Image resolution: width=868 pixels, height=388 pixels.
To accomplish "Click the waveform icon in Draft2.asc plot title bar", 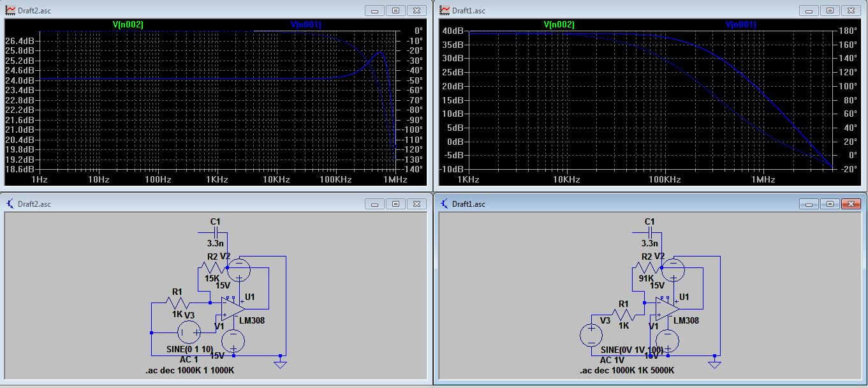I will click(x=11, y=10).
